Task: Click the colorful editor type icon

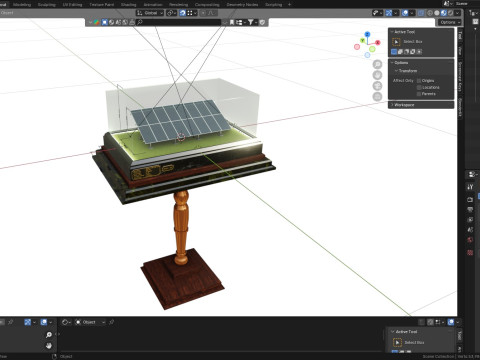Action: pyautogui.click(x=96, y=22)
